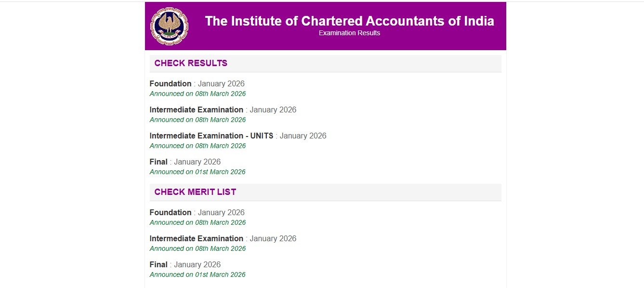
Task: Select the CHECK MERIT LIST section header
Action: tap(195, 192)
